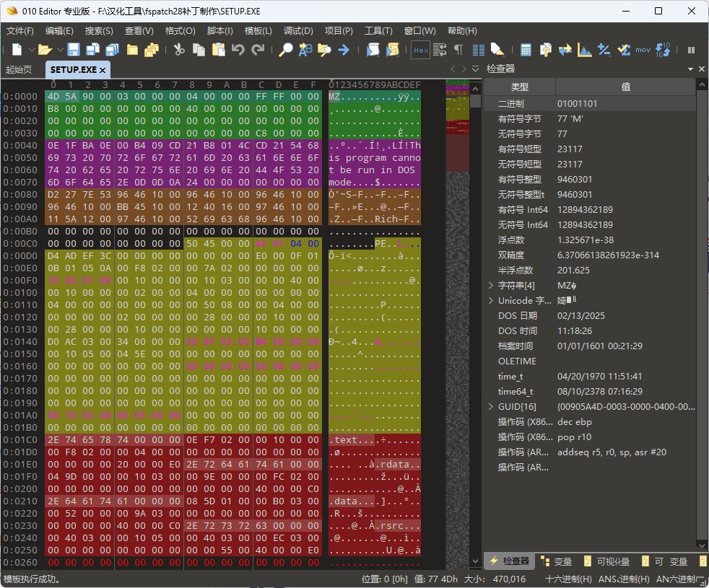Expand the GUID[16] row
This screenshot has width=709, height=588.
coord(491,406)
